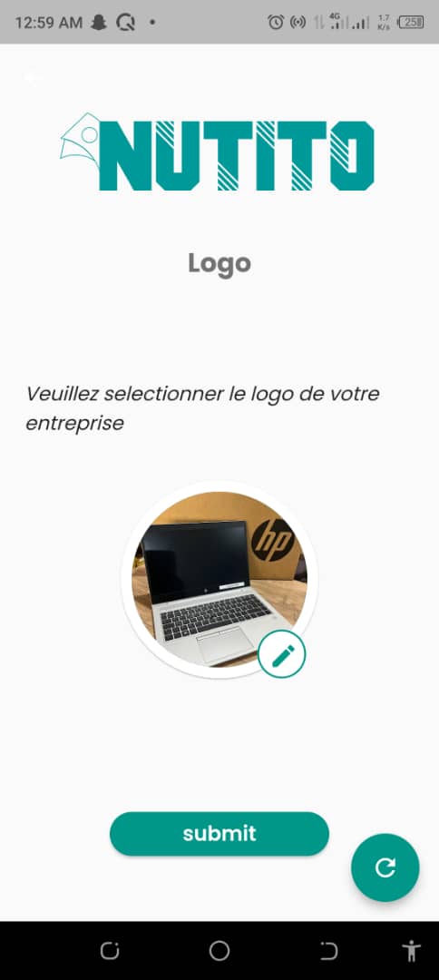Open the accessibility shortcut figure icon
Screen dimensions: 439x980
[412, 951]
